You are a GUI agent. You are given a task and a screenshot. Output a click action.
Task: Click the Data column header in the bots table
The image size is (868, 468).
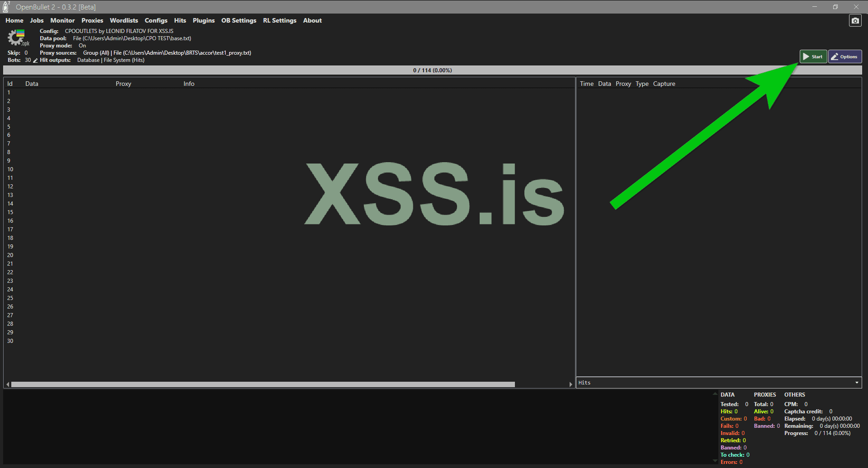[x=32, y=84]
